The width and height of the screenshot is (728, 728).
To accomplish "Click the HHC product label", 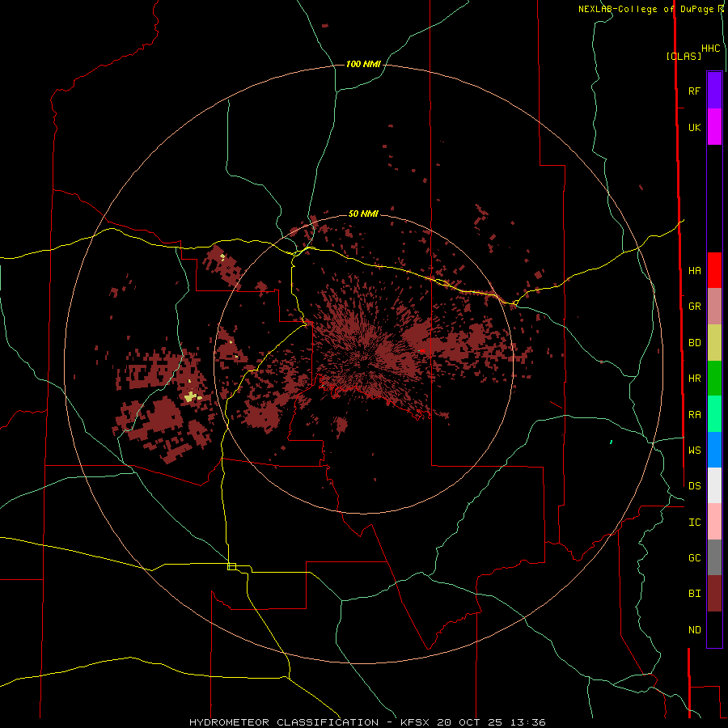I will coord(710,49).
